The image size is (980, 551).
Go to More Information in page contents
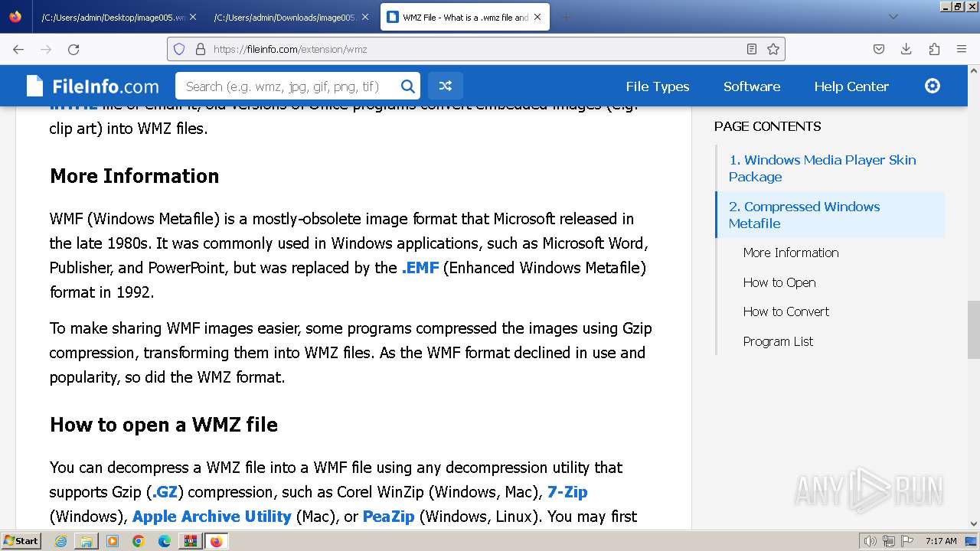click(x=791, y=253)
